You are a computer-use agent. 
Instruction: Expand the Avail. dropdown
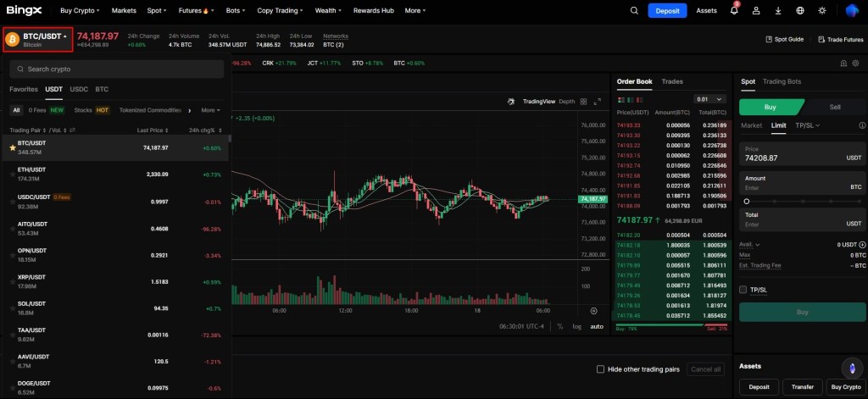click(x=749, y=245)
